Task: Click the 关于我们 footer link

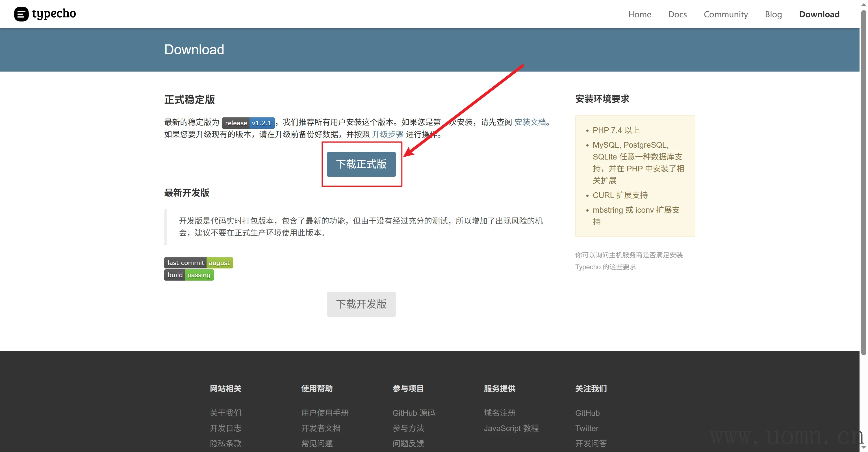Action: pos(225,413)
